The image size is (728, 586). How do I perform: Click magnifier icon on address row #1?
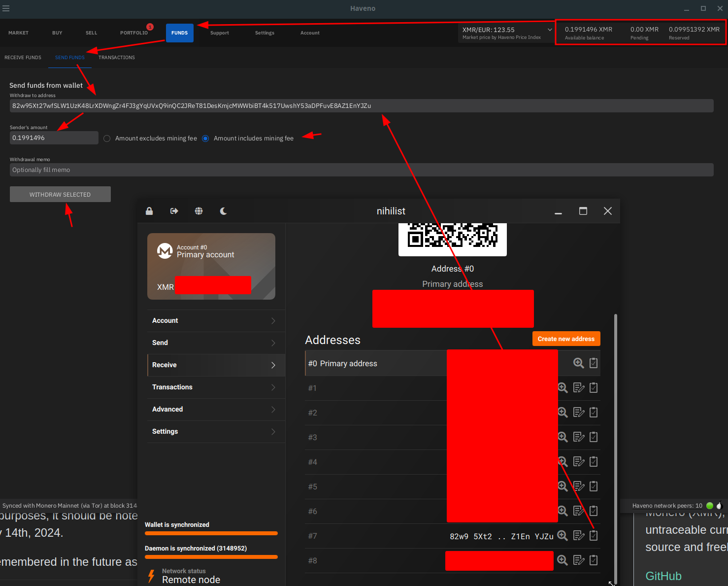[563, 388]
